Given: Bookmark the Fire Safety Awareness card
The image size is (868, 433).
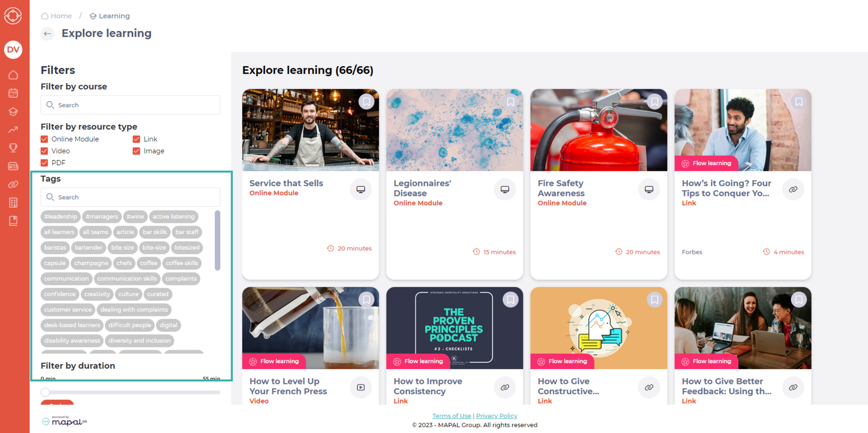Looking at the screenshot, I should pos(655,102).
